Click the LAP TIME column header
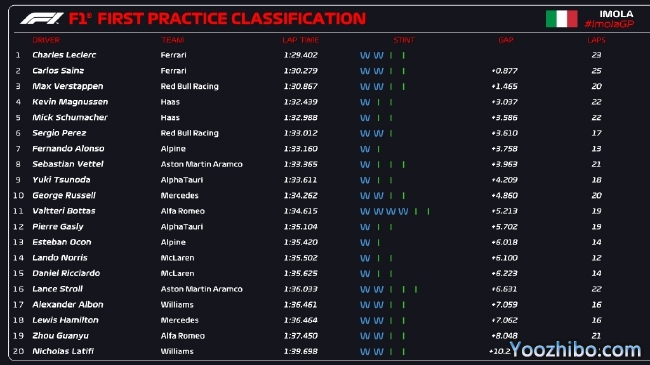This screenshot has width=650, height=365. pos(301,40)
